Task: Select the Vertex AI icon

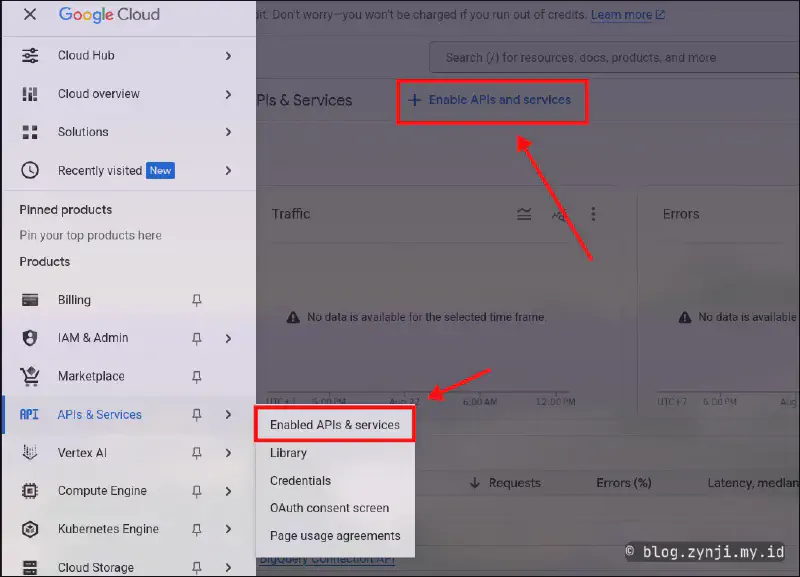Action: [x=28, y=452]
